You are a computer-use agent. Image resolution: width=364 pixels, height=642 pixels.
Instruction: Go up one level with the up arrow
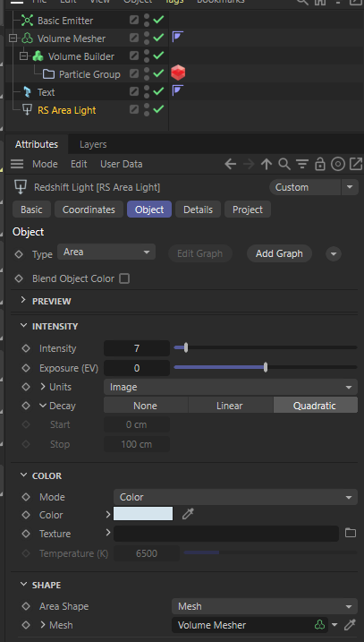(267, 164)
